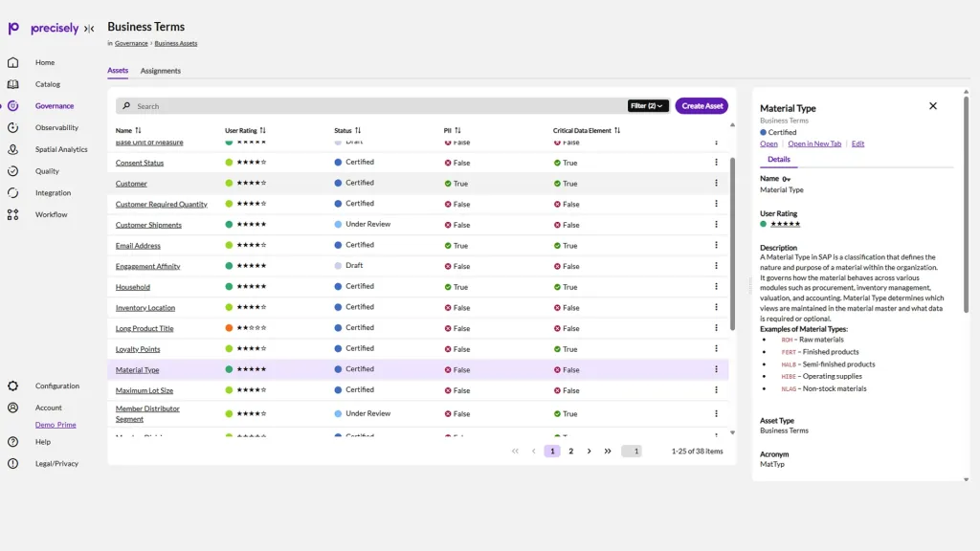Select the Integration sidebar icon

[11, 192]
